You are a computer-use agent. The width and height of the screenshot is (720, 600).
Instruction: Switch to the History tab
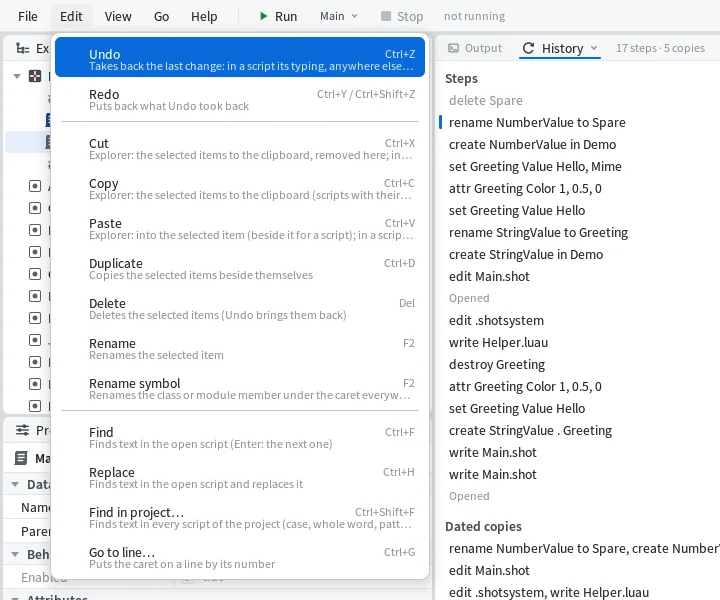pyautogui.click(x=560, y=48)
